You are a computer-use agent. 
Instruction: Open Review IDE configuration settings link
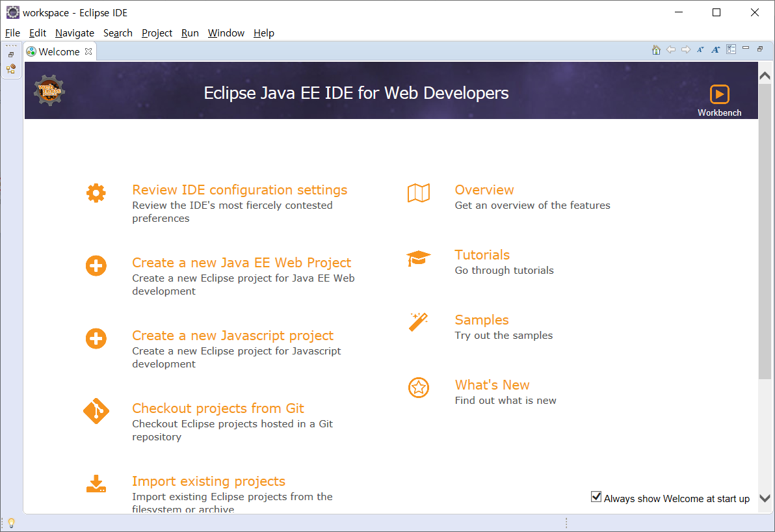(240, 190)
